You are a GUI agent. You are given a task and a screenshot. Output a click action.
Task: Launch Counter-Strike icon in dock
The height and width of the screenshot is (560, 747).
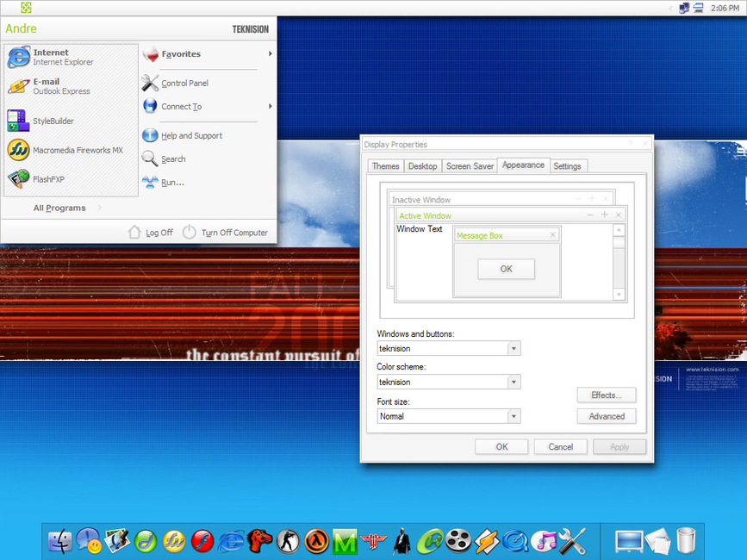289,542
